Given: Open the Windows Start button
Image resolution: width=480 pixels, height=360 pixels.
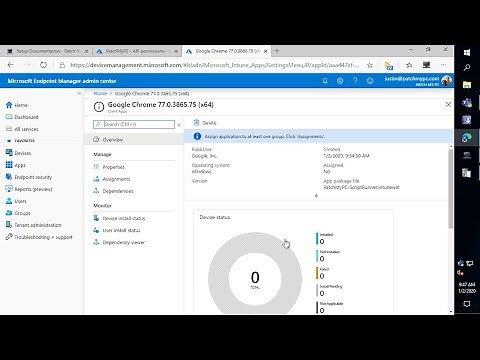Looking at the screenshot, I should pos(467,53).
